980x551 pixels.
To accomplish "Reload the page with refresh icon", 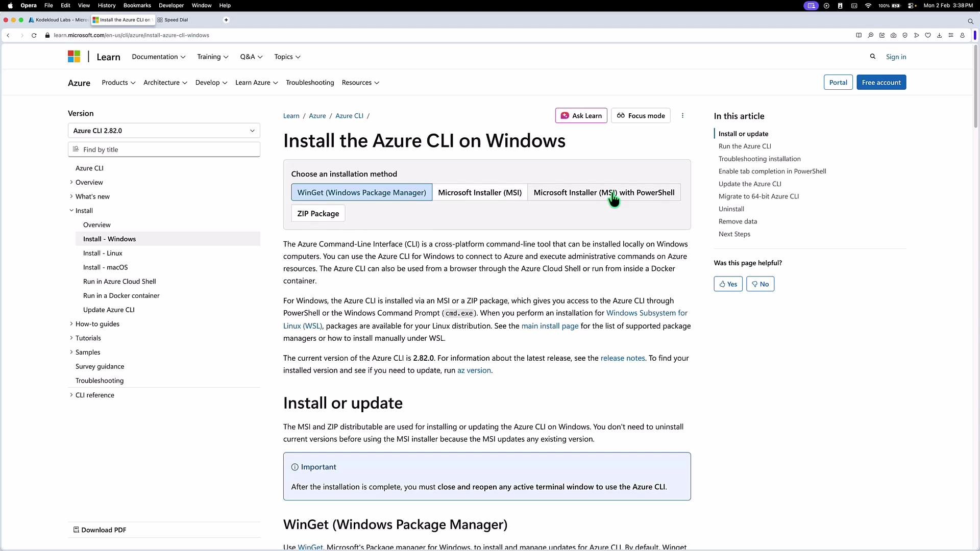I will (x=34, y=35).
